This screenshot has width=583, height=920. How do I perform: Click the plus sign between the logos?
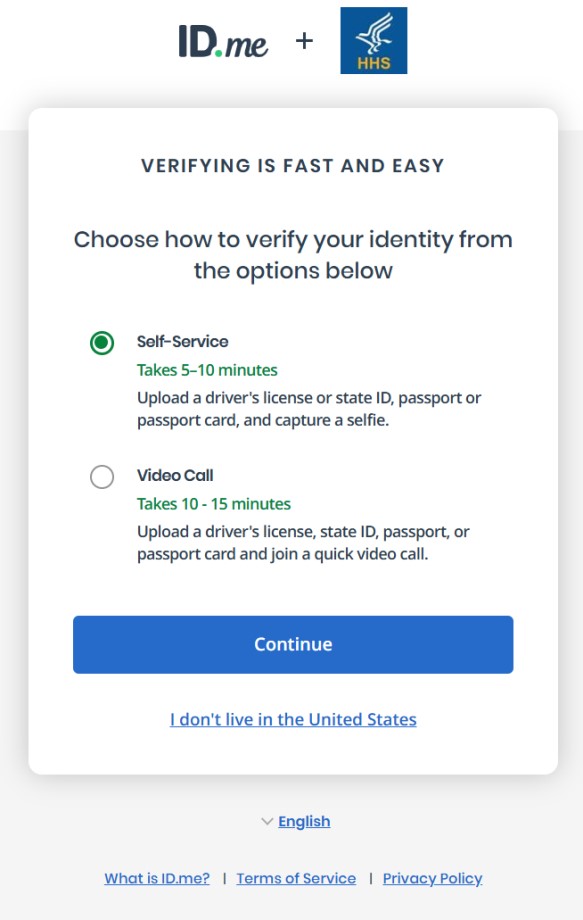pyautogui.click(x=303, y=41)
